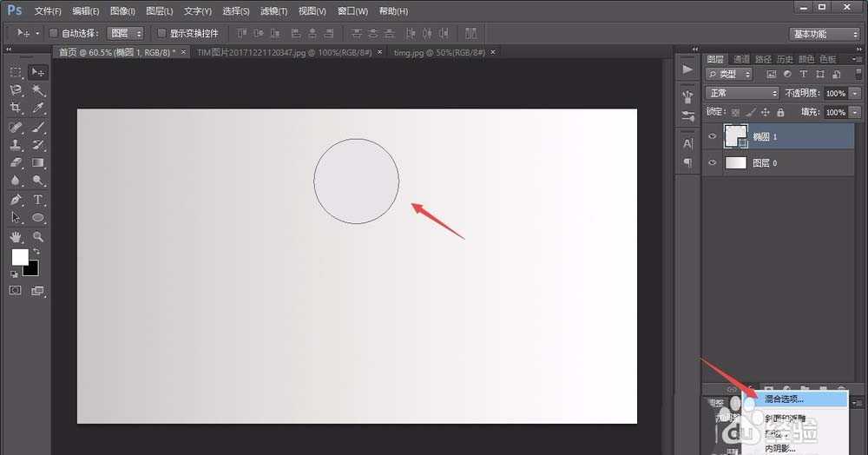Image resolution: width=868 pixels, height=455 pixels.
Task: Hide the 图层 0 layer
Action: [713, 162]
